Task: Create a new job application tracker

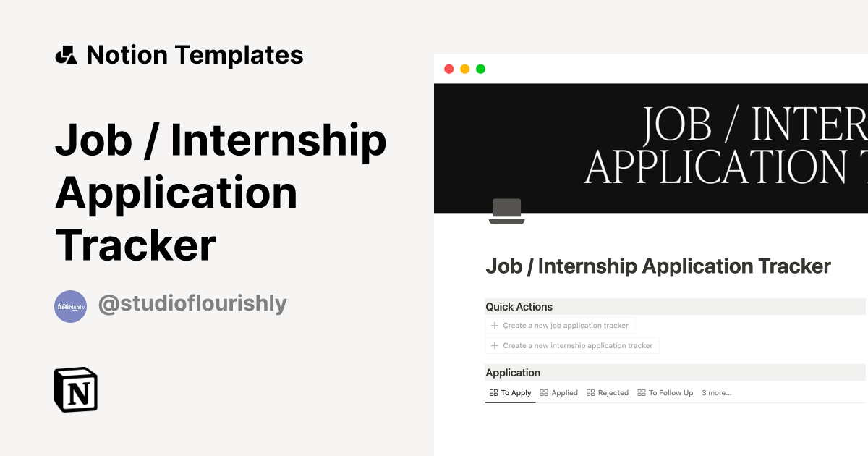Action: pyautogui.click(x=560, y=325)
